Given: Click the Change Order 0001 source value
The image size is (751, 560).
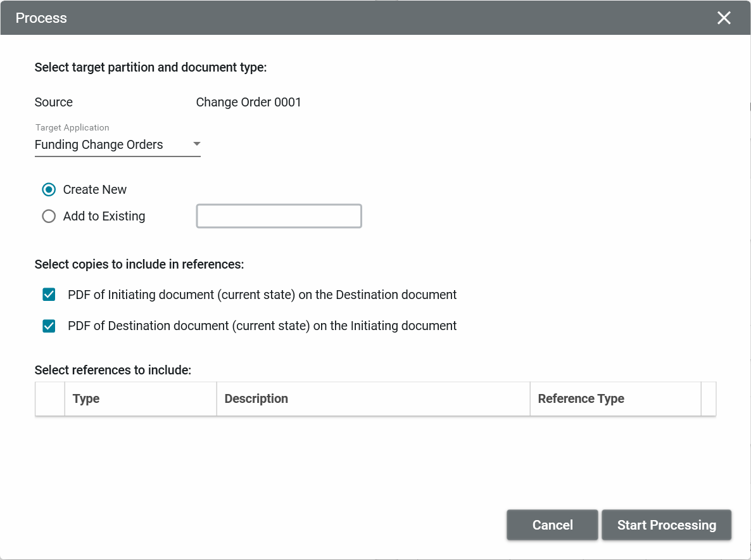Looking at the screenshot, I should click(248, 102).
